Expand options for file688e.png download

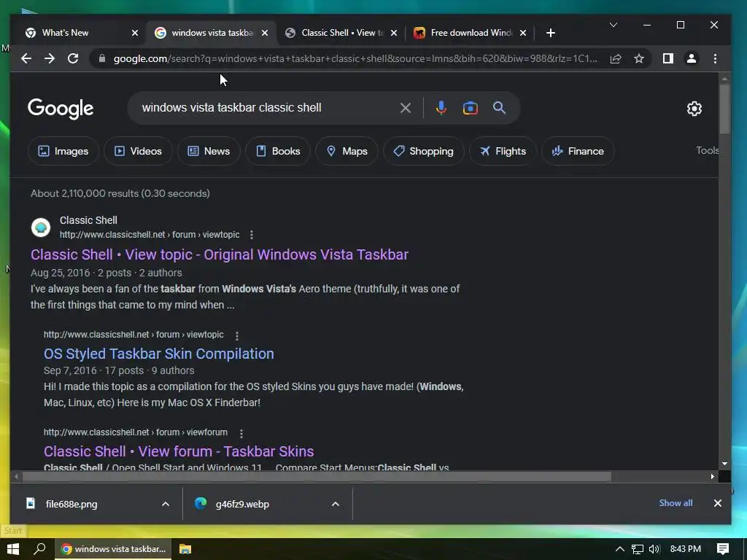tap(166, 504)
